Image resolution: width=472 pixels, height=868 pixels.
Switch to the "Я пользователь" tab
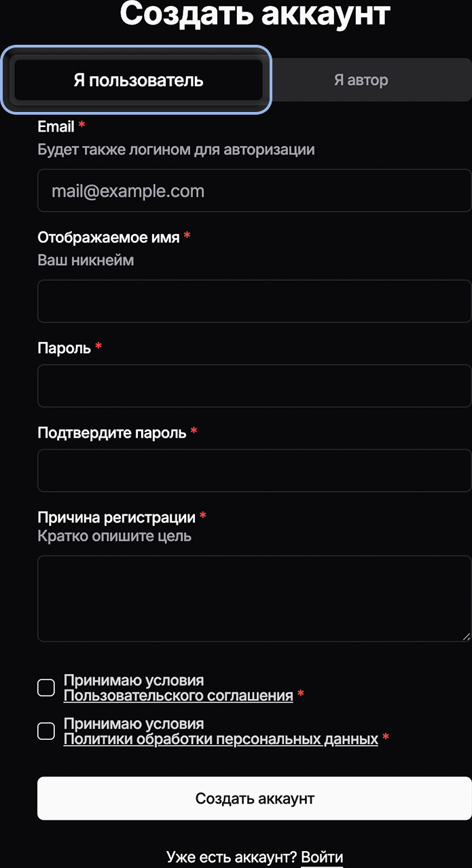pyautogui.click(x=138, y=80)
